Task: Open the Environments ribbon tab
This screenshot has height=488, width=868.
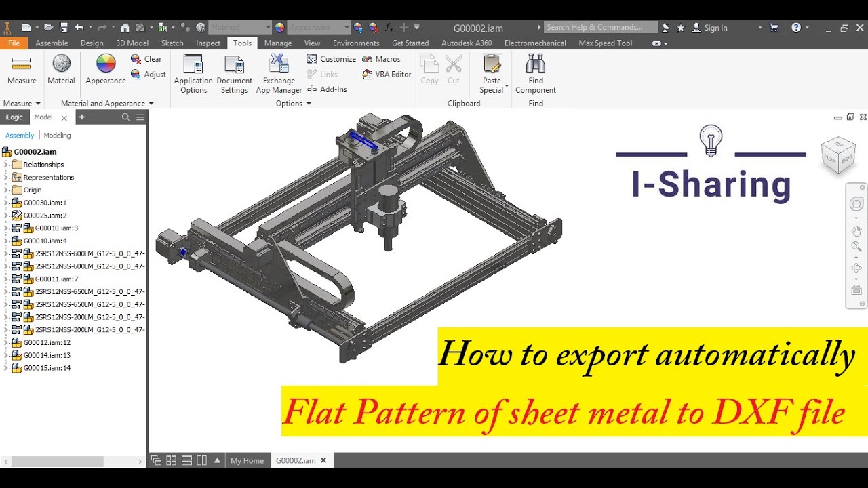Action: 356,43
